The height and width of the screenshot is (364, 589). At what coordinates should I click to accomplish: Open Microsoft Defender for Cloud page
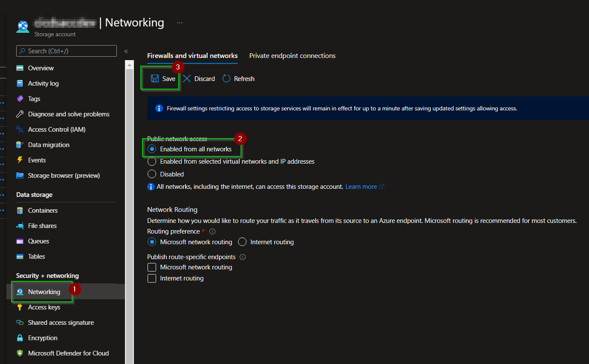pos(68,353)
